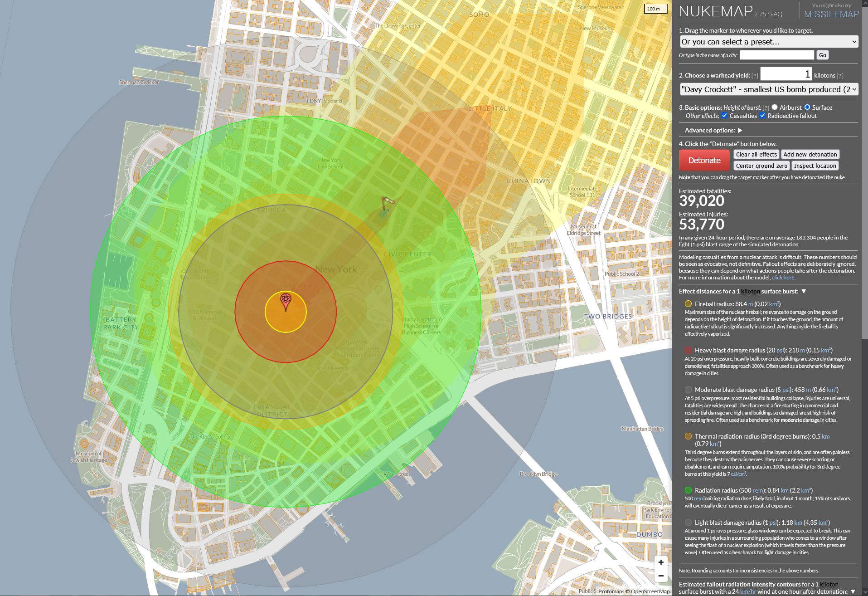This screenshot has width=868, height=596.
Task: Toggle the heavy blast damage red swatch
Action: (688, 350)
